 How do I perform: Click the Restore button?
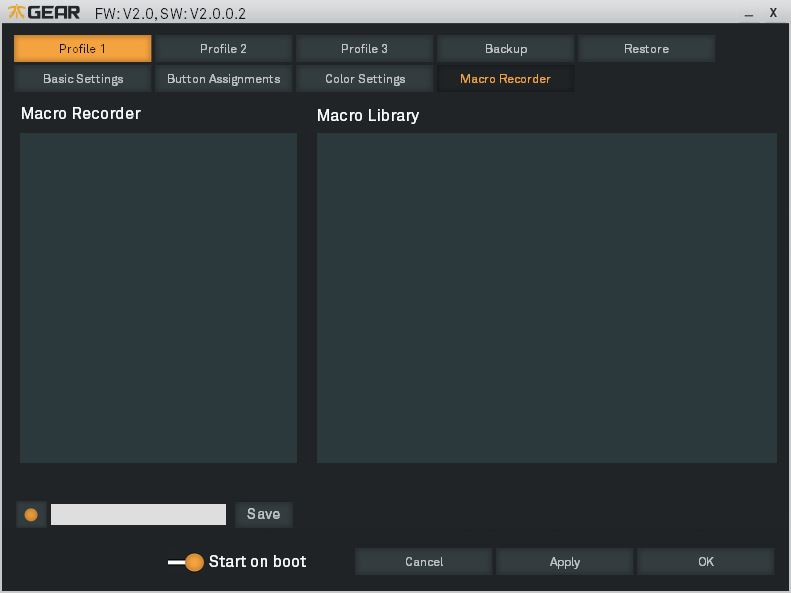pyautogui.click(x=646, y=49)
